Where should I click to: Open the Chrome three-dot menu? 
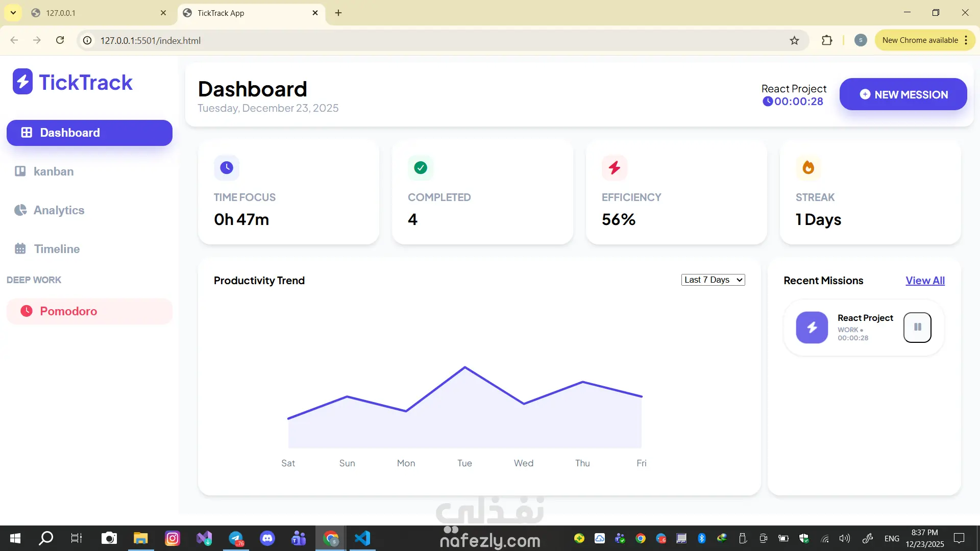click(966, 40)
